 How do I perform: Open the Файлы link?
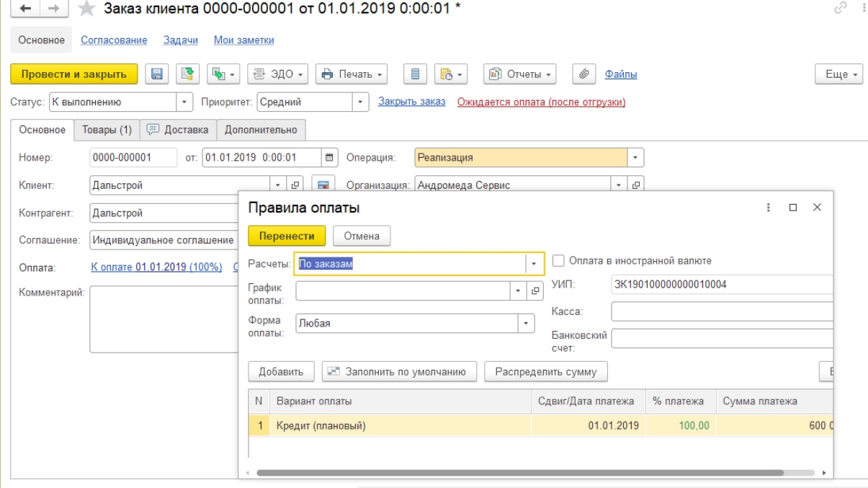point(621,74)
